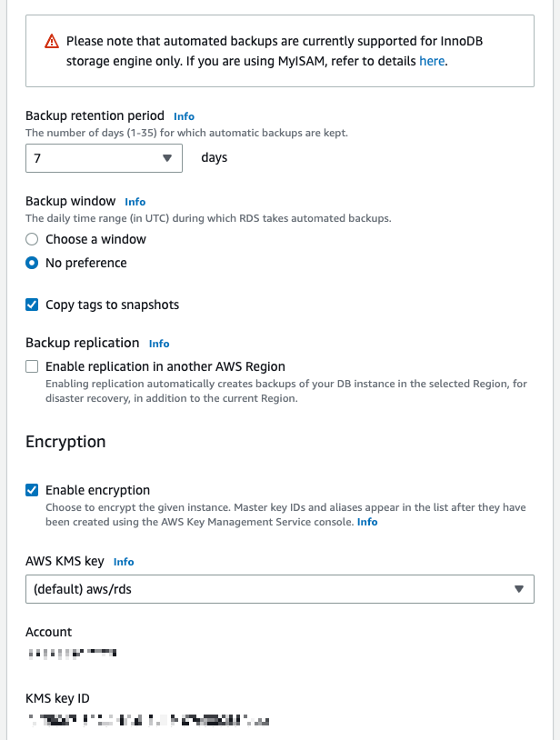Open Info next to AWS KMS key

124,562
